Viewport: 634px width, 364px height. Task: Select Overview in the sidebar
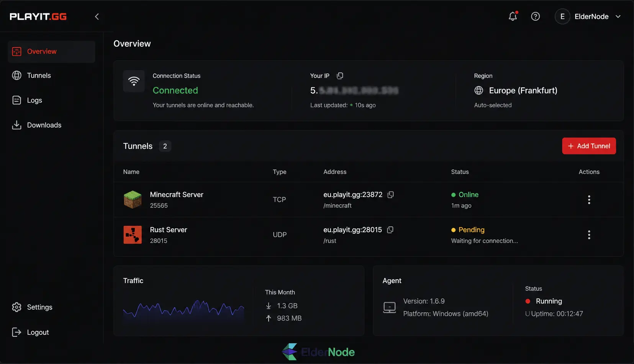click(51, 51)
